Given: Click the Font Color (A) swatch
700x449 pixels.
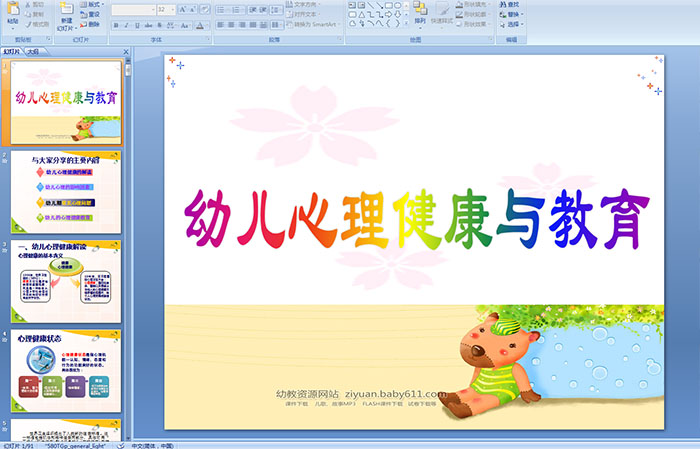Looking at the screenshot, I should [200, 25].
